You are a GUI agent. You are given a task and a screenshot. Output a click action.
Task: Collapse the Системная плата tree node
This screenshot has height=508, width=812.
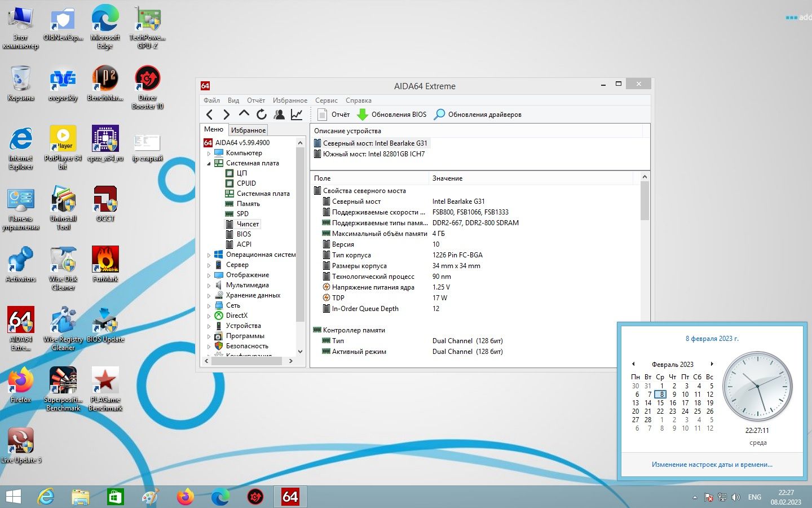209,163
